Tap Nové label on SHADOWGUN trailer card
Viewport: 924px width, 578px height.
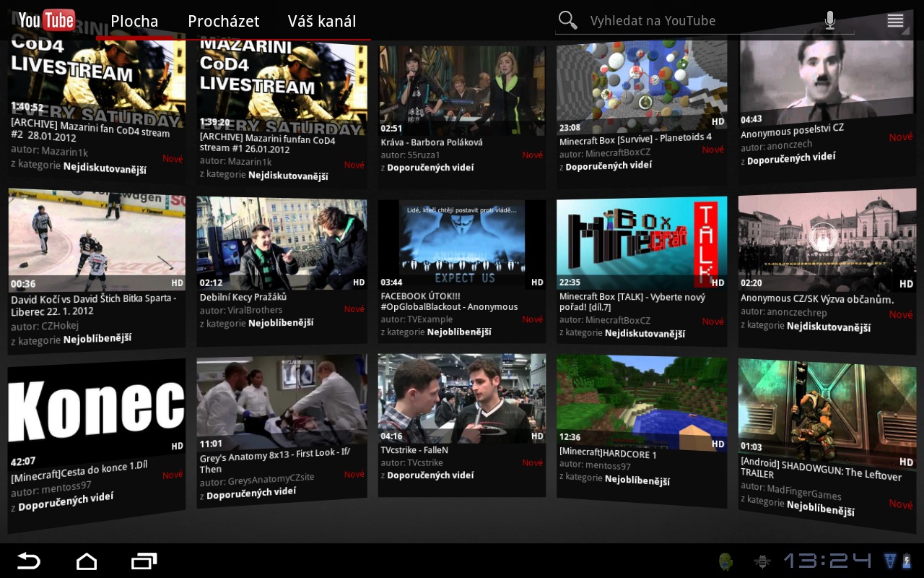point(901,504)
